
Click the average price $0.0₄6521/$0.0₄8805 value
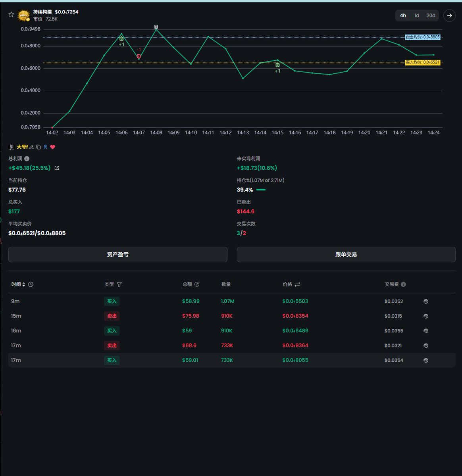coord(37,233)
